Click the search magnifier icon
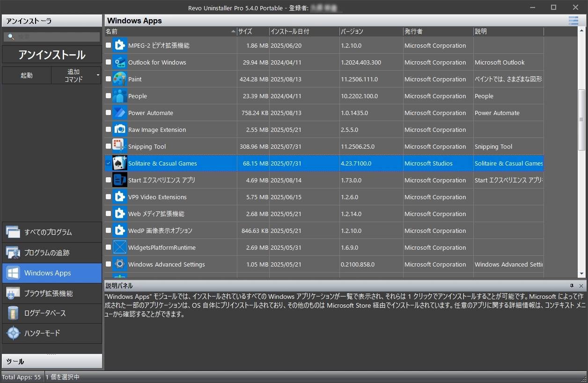588x383 pixels. [x=11, y=36]
